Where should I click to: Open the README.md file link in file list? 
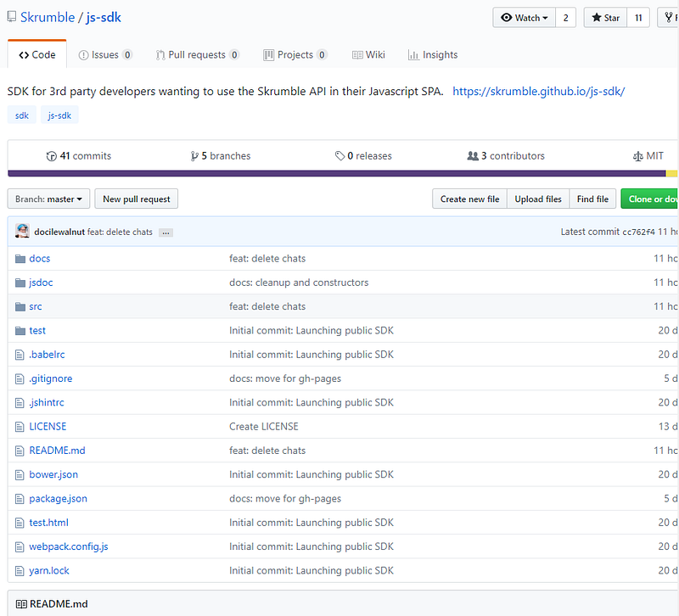[x=57, y=451]
